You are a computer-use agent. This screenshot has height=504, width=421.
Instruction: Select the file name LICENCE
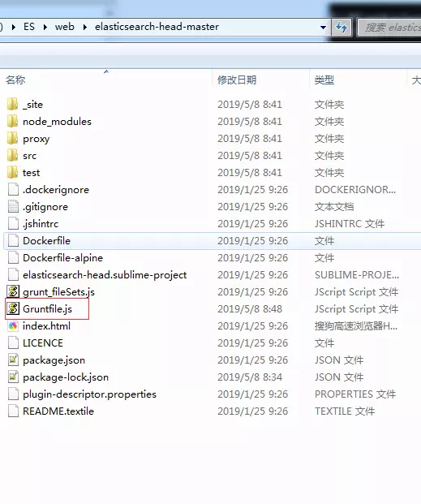(43, 343)
